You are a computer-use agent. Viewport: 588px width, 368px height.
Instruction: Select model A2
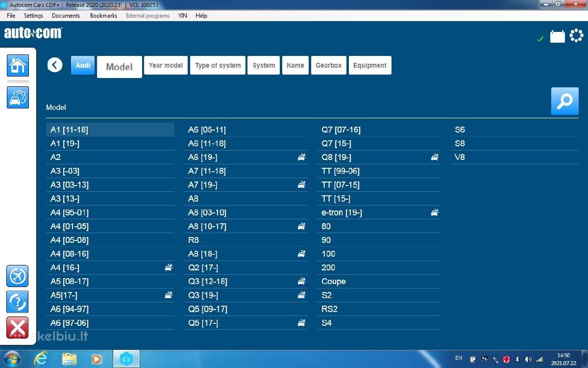click(110, 157)
